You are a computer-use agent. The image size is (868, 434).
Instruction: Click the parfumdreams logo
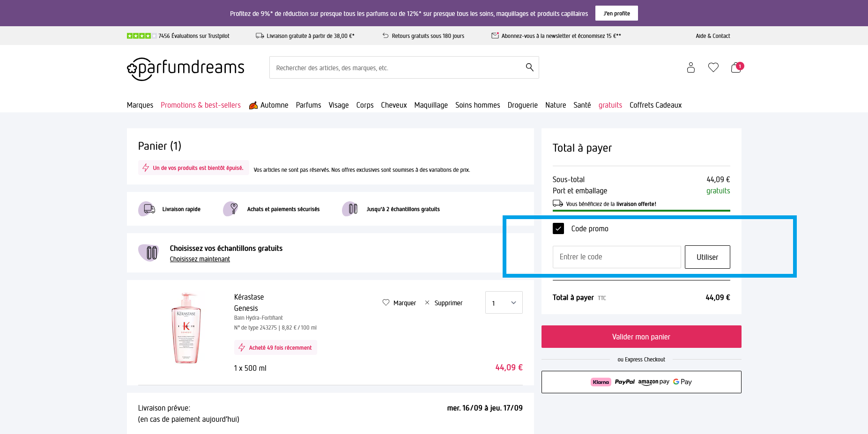click(185, 69)
